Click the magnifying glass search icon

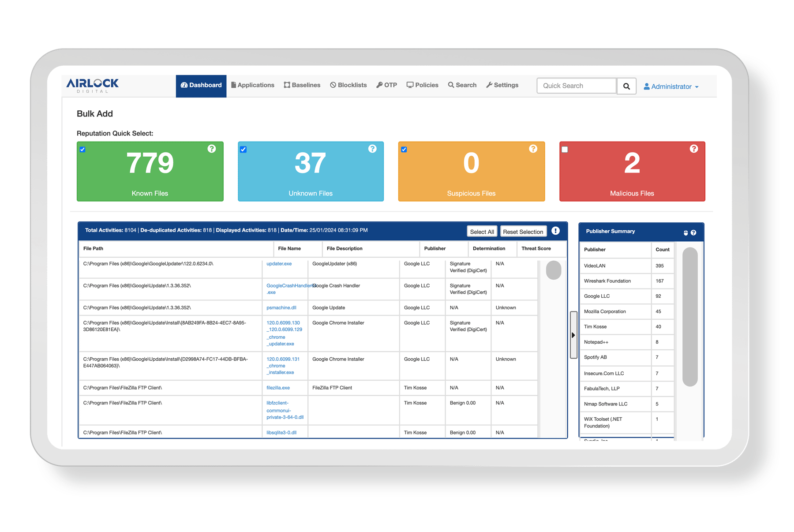point(626,86)
